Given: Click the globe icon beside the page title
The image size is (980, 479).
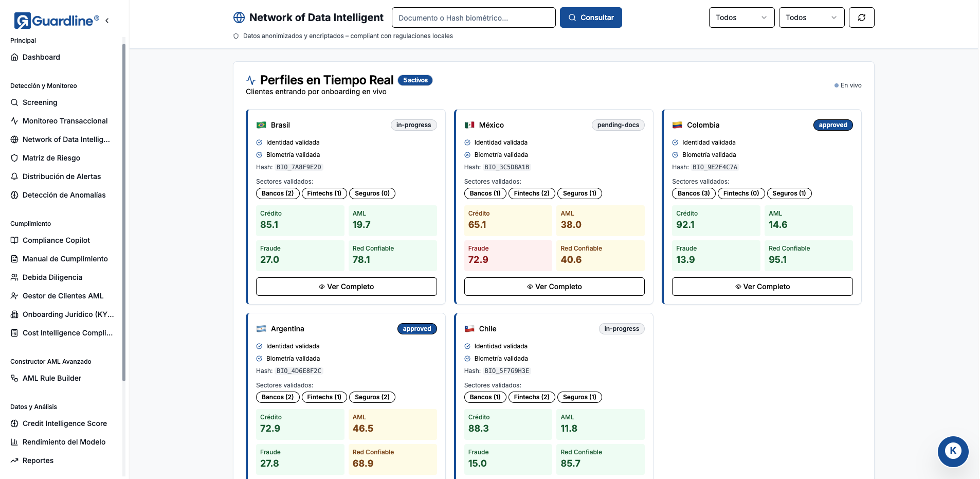Looking at the screenshot, I should [239, 17].
